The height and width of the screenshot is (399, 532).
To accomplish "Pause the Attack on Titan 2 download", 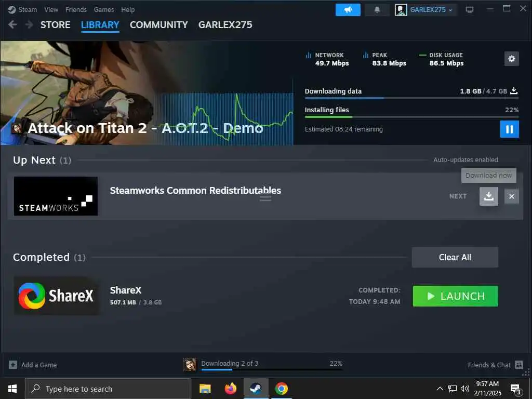I will pos(510,129).
